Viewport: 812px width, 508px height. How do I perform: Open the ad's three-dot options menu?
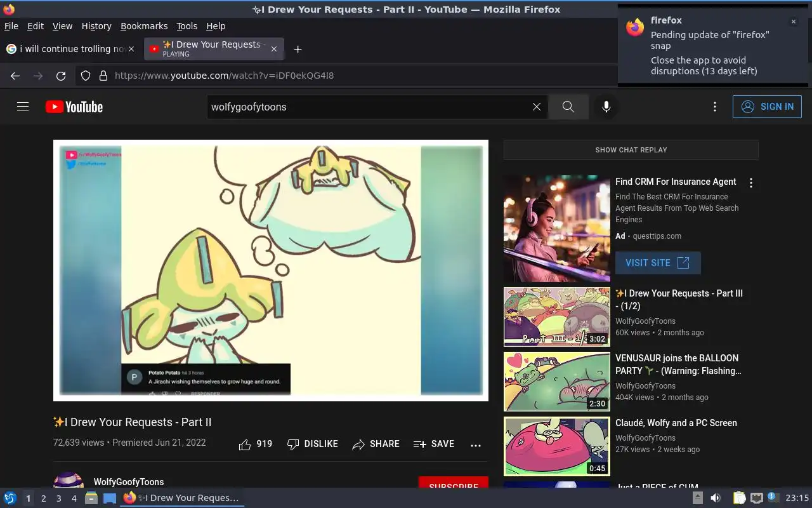[751, 183]
